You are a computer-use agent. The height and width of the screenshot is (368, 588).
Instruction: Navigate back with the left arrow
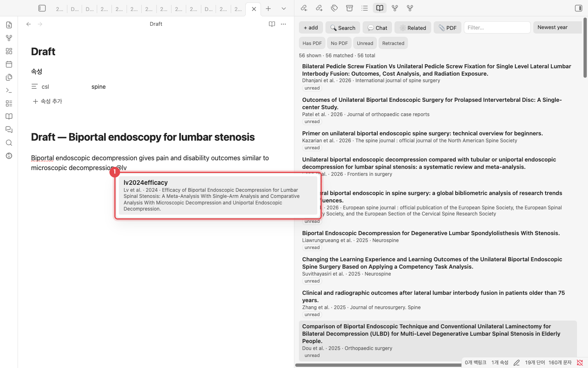click(x=29, y=24)
